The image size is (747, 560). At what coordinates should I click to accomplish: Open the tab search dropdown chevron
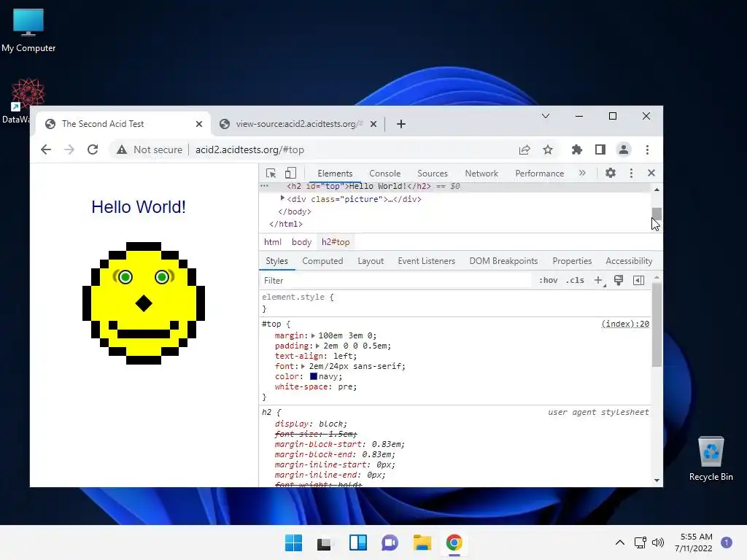[546, 116]
